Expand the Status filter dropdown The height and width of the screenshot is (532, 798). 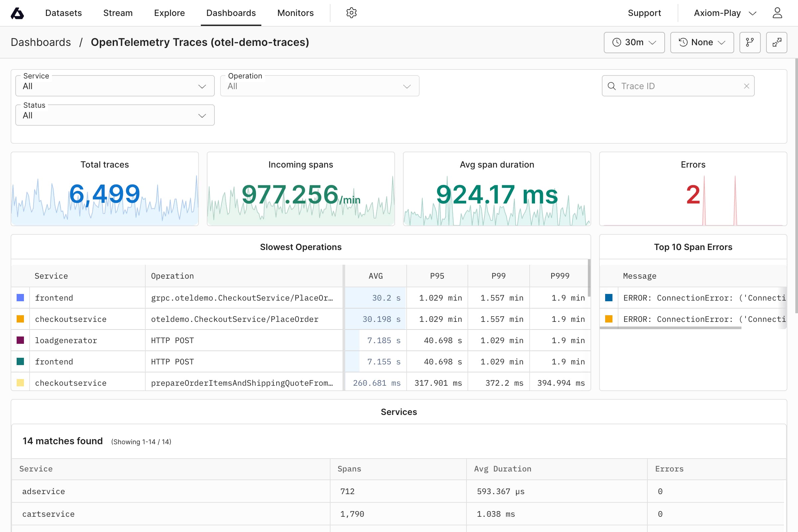click(x=115, y=115)
